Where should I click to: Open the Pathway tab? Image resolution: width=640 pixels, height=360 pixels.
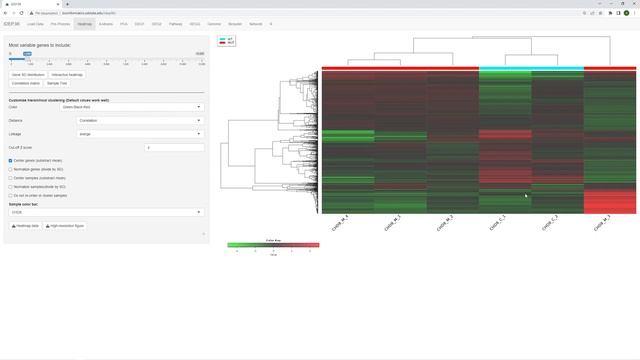point(176,24)
